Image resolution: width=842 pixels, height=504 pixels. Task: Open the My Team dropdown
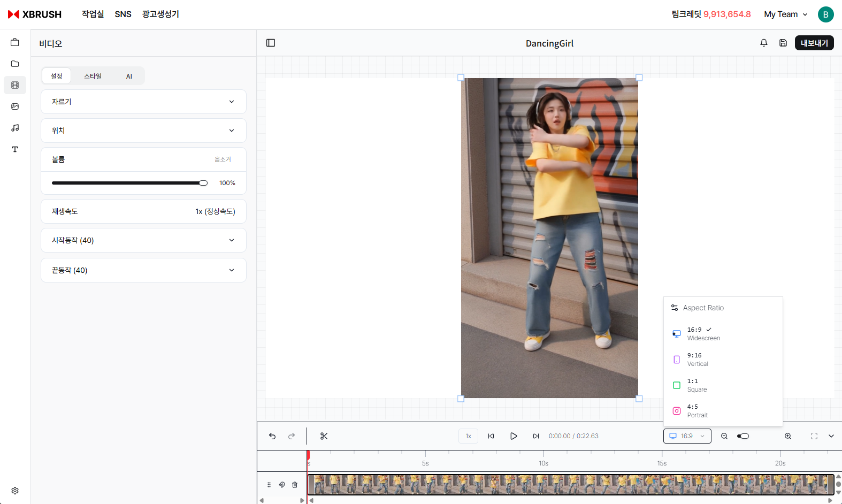(785, 14)
